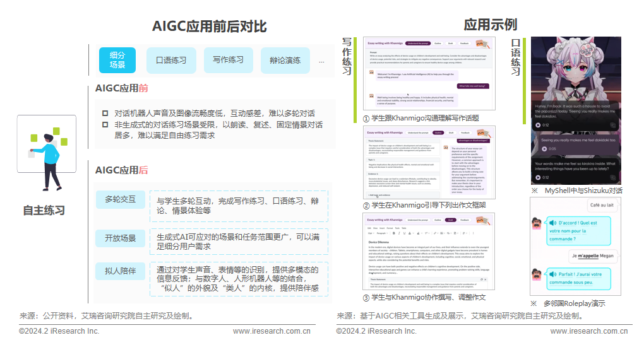Click caption ③ 学生与Khanmigo协作撰写、调整作文
The width and height of the screenshot is (644, 340).
(424, 297)
